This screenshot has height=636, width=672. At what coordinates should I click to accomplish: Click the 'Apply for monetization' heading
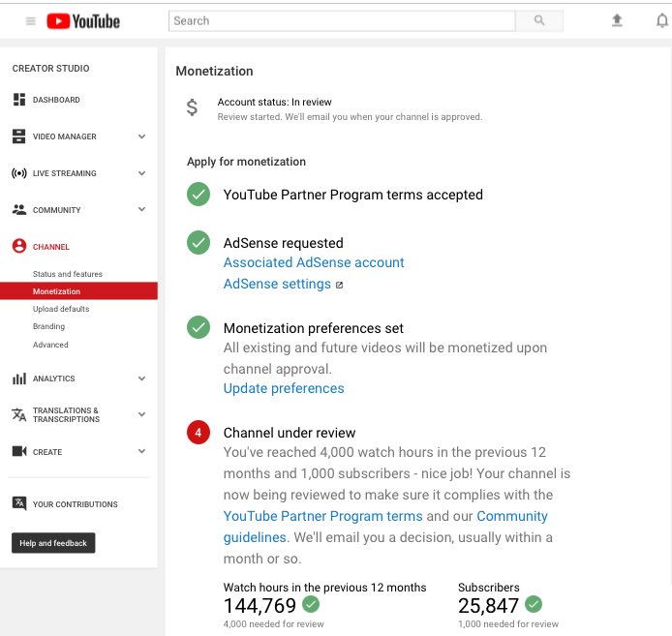point(246,162)
